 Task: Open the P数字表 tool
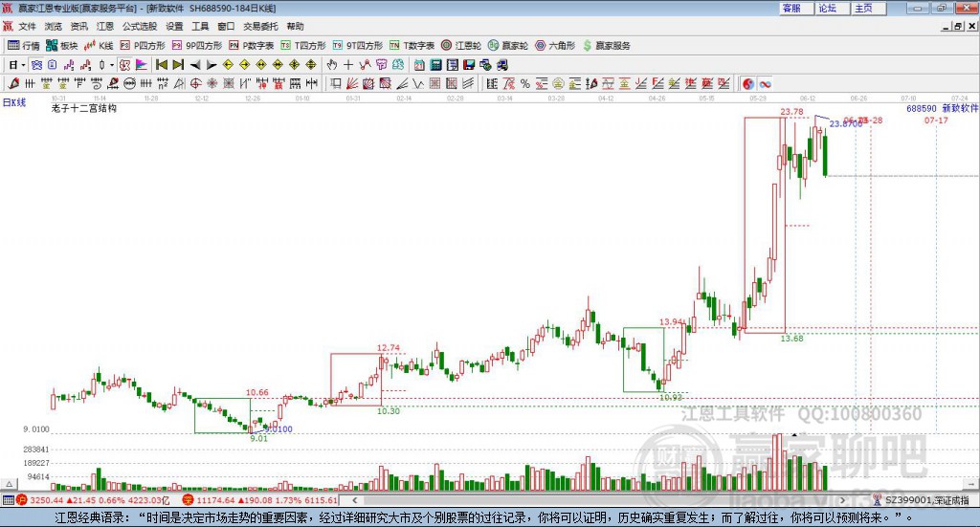click(252, 46)
